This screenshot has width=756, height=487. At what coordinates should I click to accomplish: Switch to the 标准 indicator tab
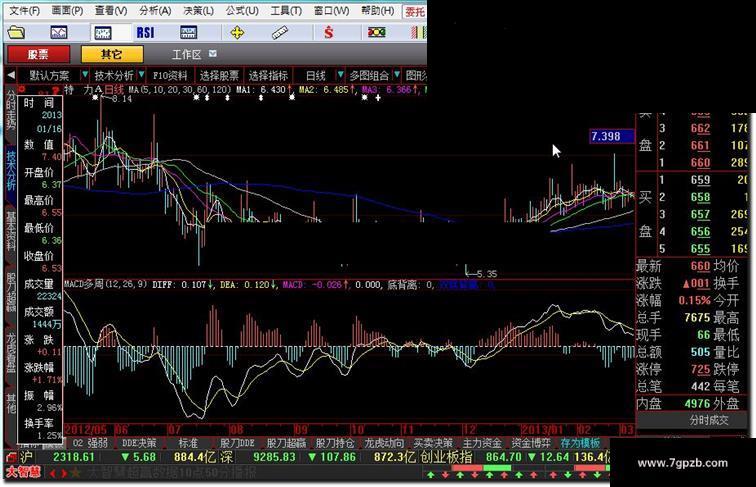tap(188, 443)
